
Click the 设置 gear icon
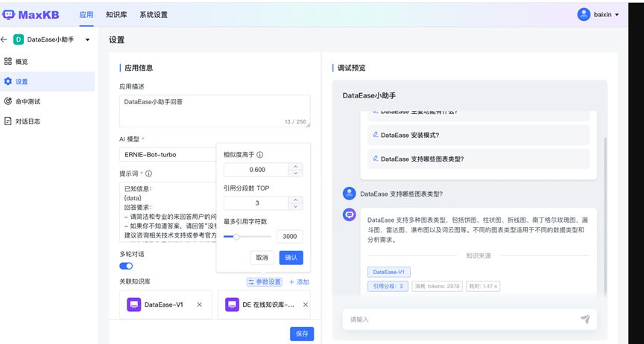[x=7, y=81]
